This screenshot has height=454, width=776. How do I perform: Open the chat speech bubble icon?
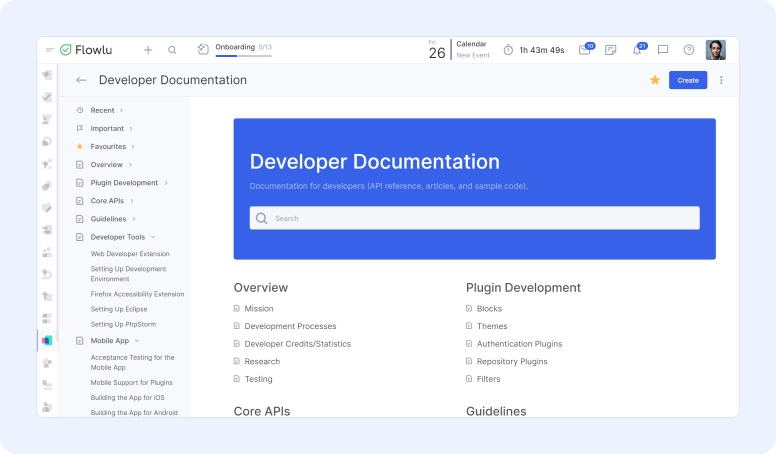point(663,50)
